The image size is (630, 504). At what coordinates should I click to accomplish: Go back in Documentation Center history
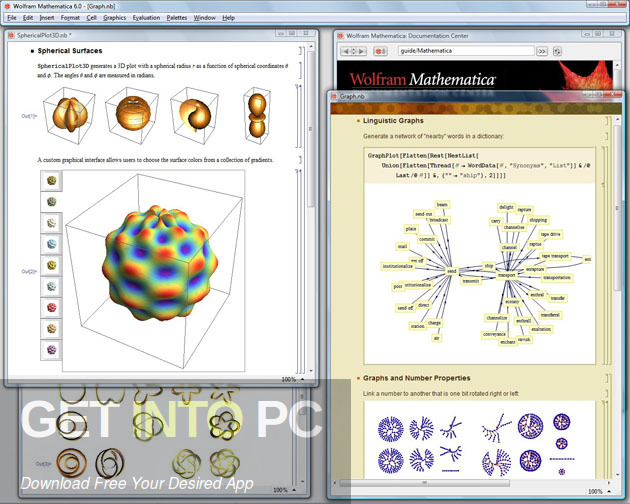(x=346, y=51)
